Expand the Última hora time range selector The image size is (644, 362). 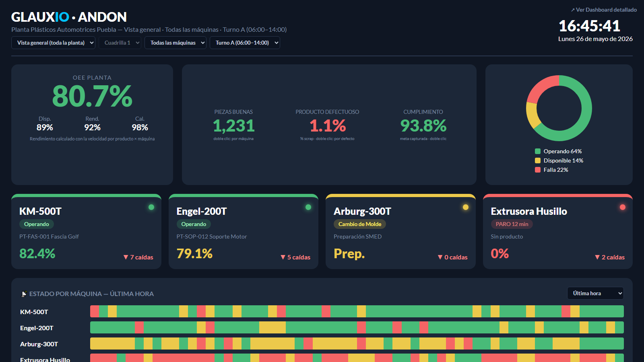(x=595, y=293)
